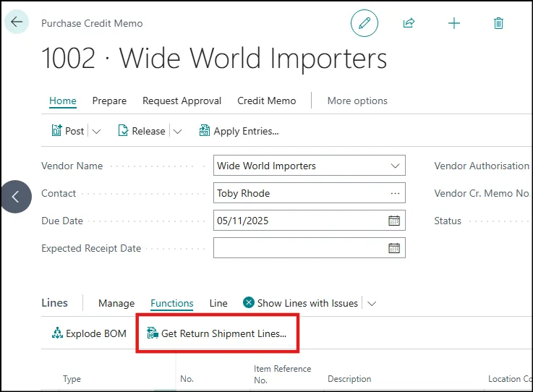Screen dimensions: 533x392
Task: Toggle Show Lines with Issues
Action: tap(307, 303)
